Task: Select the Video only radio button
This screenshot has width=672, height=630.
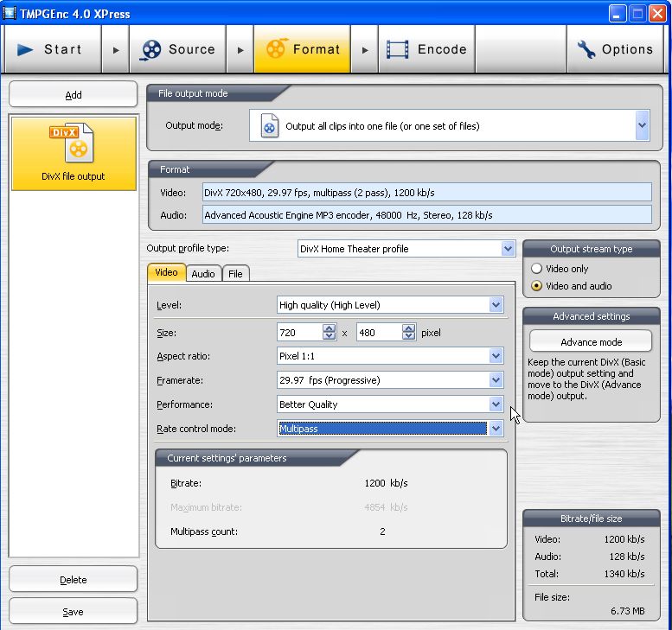Action: [536, 269]
